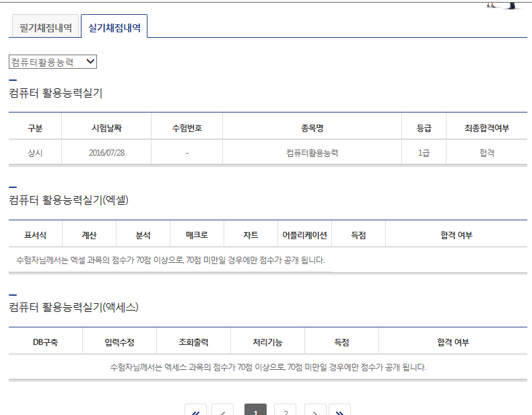This screenshot has width=532, height=415.
Task: Click the 처리기능 column header
Action: [268, 342]
